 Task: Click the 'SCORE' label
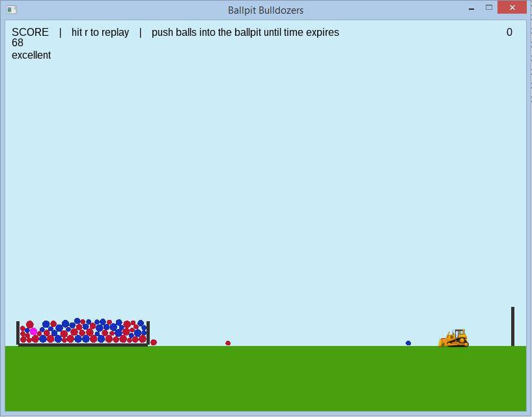(30, 33)
